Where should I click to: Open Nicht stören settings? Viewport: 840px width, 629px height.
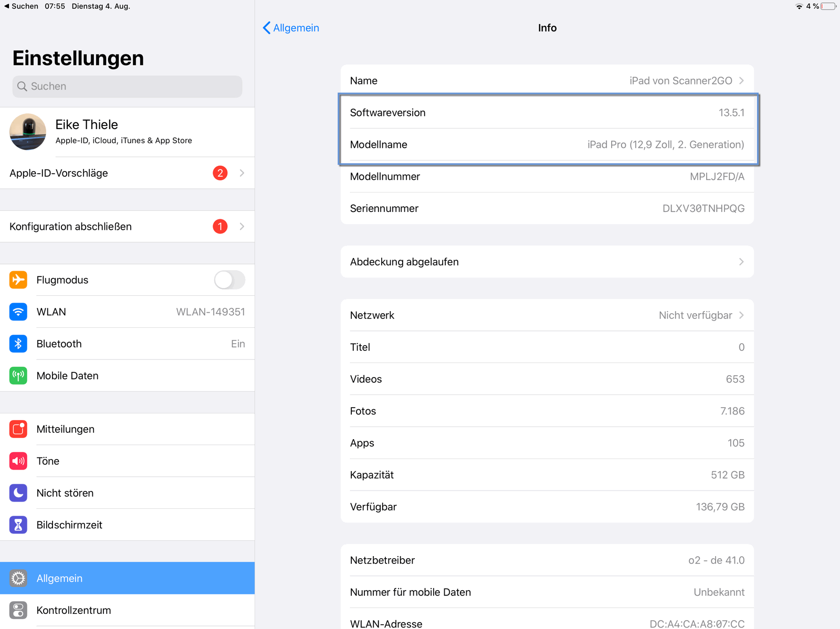point(127,493)
